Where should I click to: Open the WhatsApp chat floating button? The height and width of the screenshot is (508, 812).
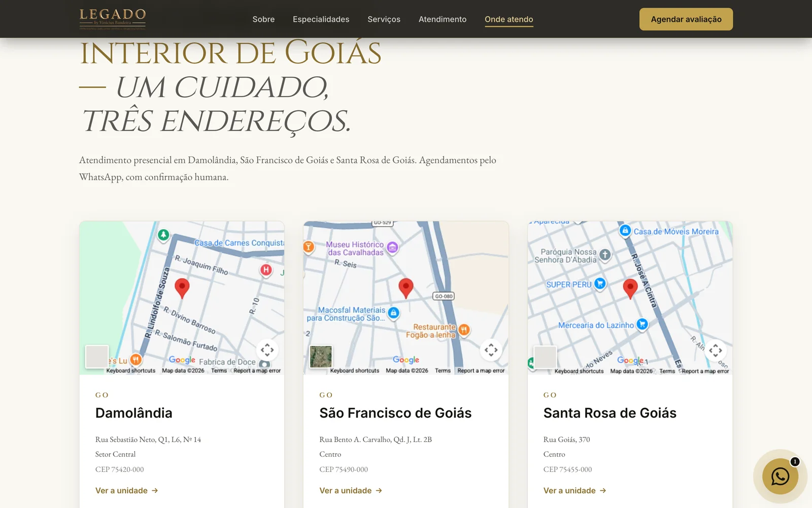(x=780, y=476)
